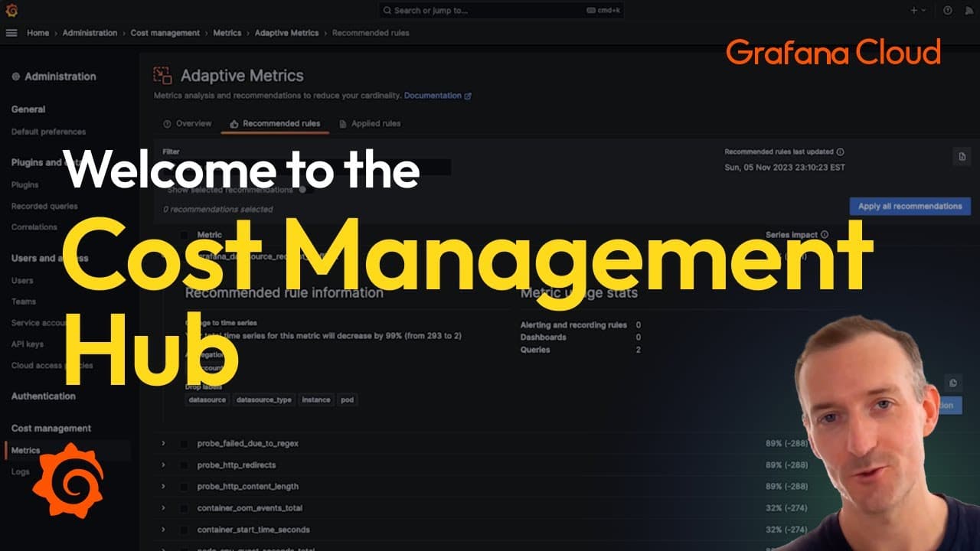Click the pod drop label tag
The width and height of the screenshot is (980, 551).
point(348,399)
